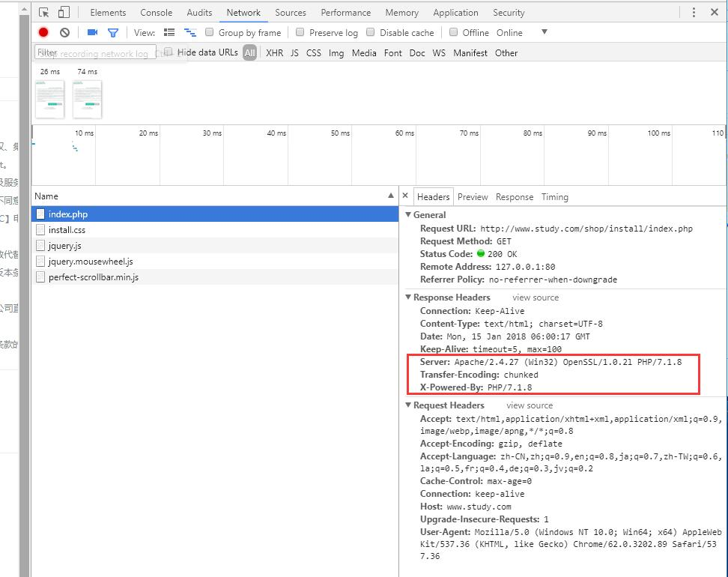
Task: Click view source beside Response Headers
Action: coord(536,297)
